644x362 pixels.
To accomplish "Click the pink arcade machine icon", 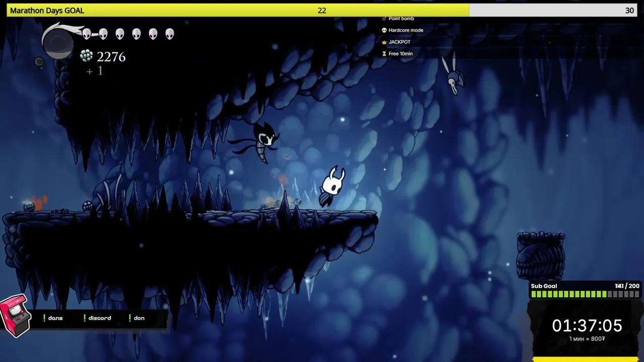I will click(x=16, y=316).
